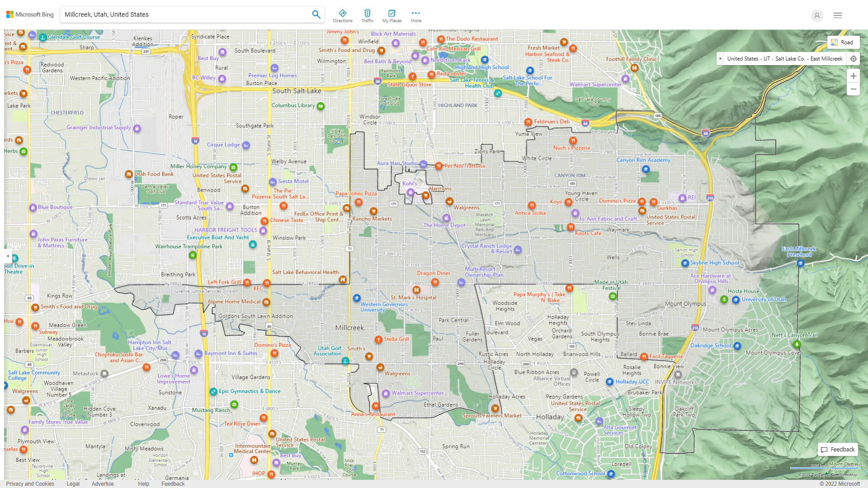868x488 pixels.
Task: Open the Directions panel
Action: (x=343, y=15)
